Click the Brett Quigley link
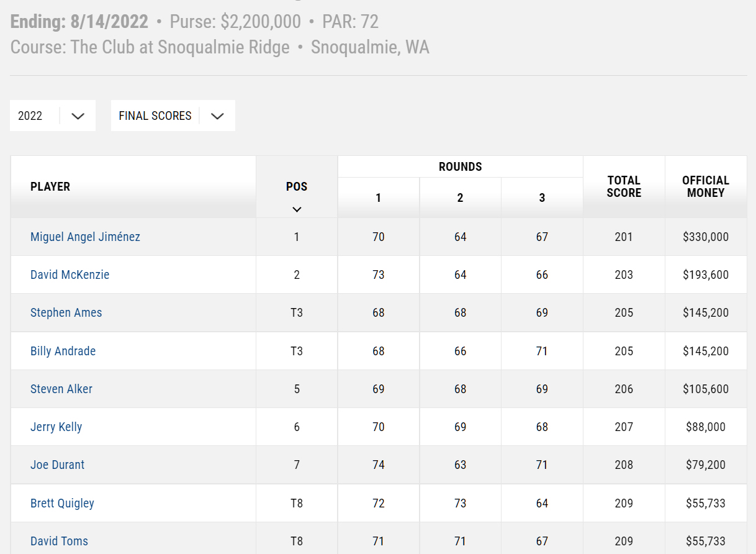This screenshot has width=756, height=554. (62, 503)
